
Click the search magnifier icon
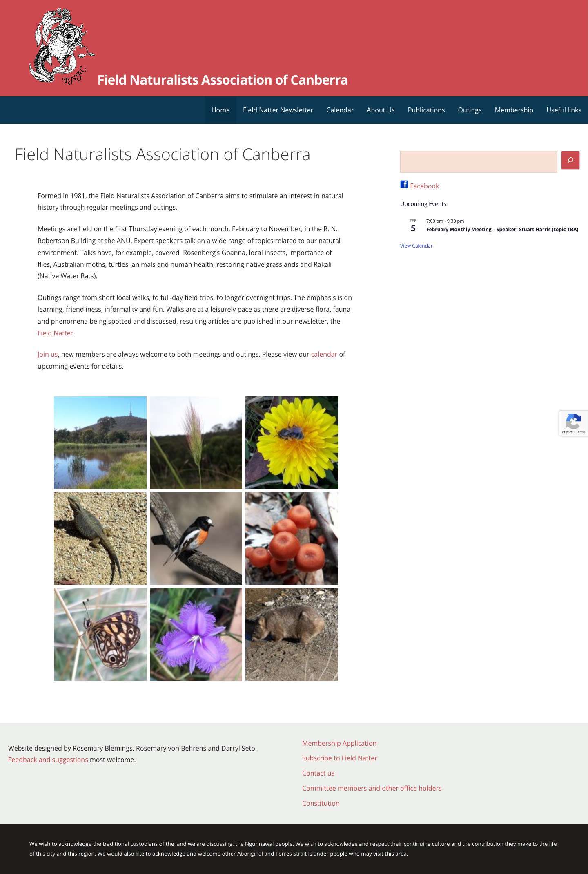coord(570,160)
